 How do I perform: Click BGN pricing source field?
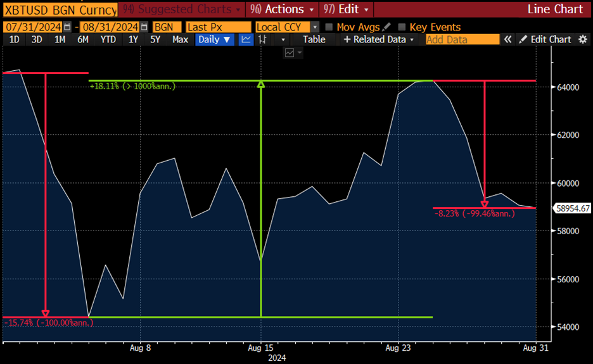click(167, 27)
